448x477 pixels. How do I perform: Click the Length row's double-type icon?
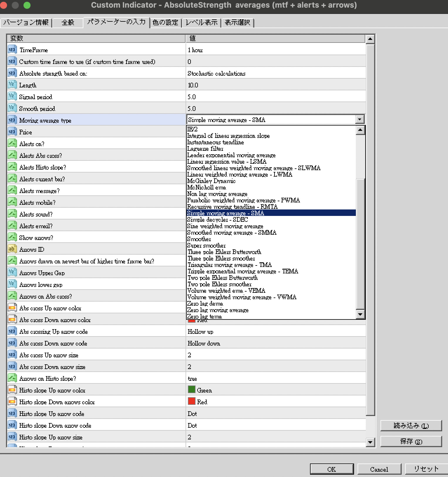click(12, 85)
